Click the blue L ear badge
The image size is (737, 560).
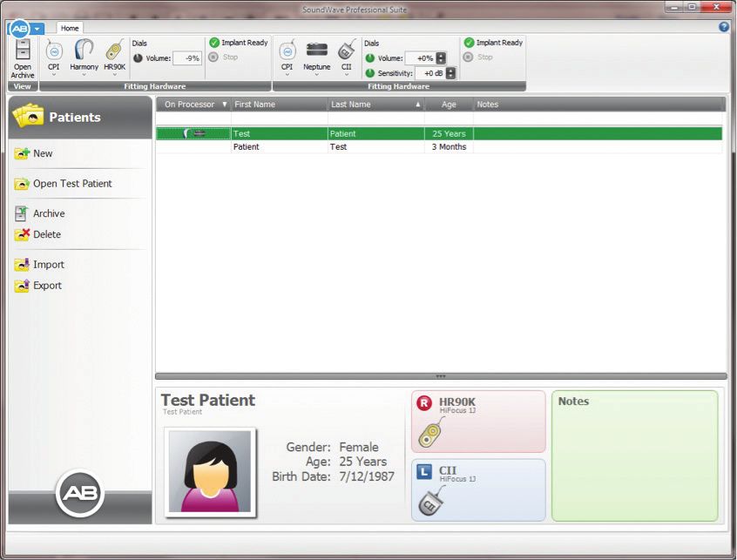424,471
